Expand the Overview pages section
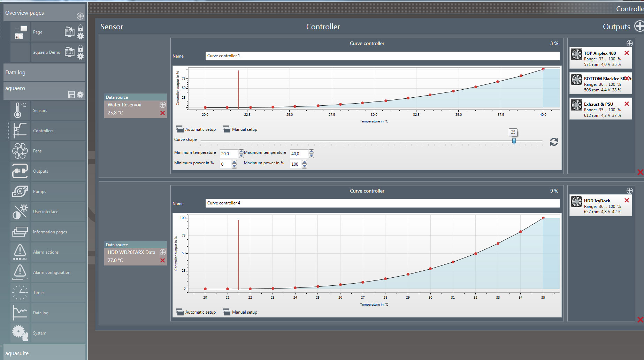 pos(44,13)
